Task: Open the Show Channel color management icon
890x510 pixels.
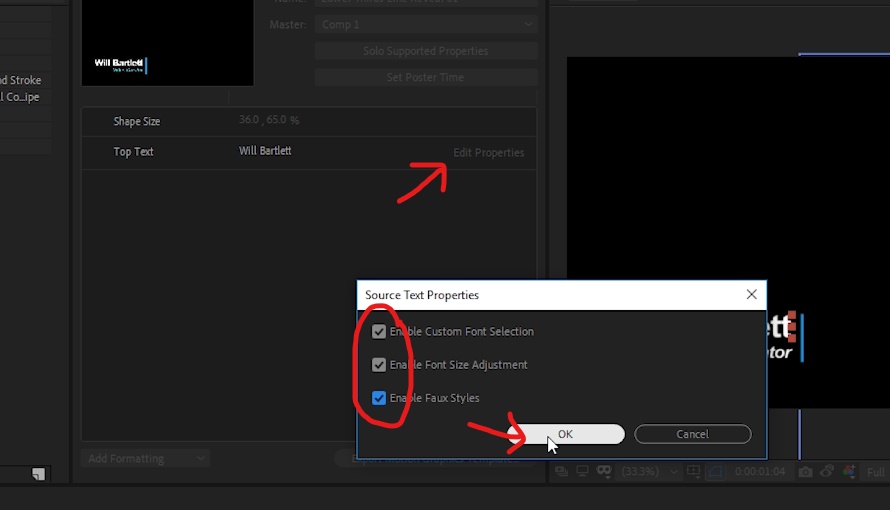Action: pos(849,471)
